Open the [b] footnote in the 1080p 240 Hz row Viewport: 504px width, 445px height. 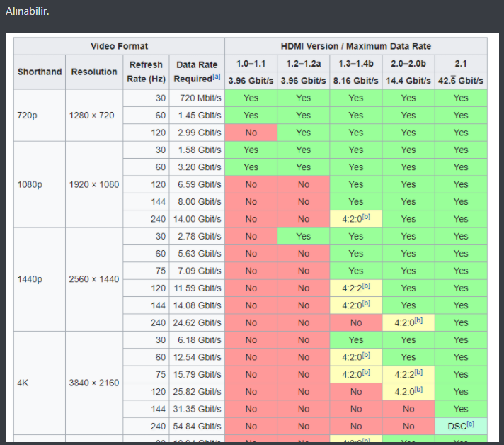tap(366, 217)
